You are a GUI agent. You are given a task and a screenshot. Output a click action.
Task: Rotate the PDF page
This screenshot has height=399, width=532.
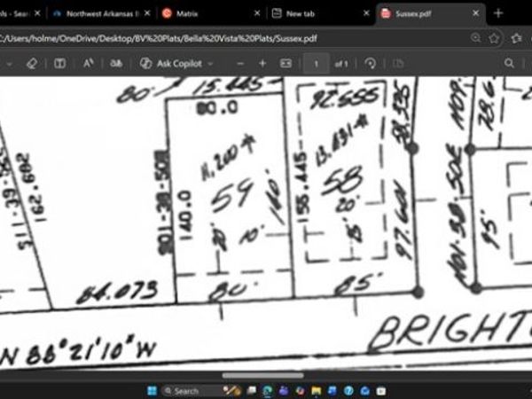[371, 64]
